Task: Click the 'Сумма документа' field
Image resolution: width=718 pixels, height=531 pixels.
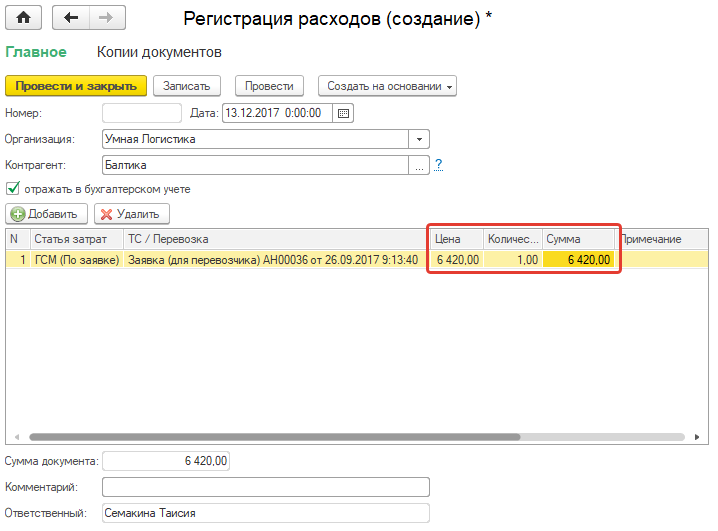Action: 166,461
